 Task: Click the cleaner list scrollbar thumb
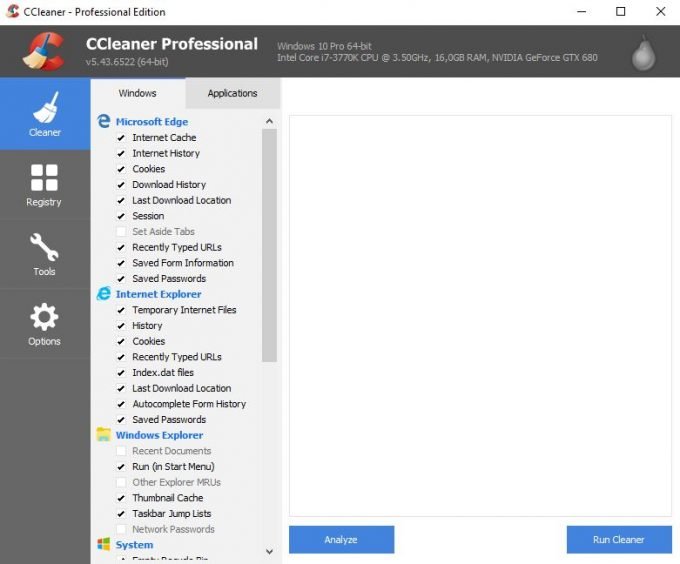(x=269, y=245)
